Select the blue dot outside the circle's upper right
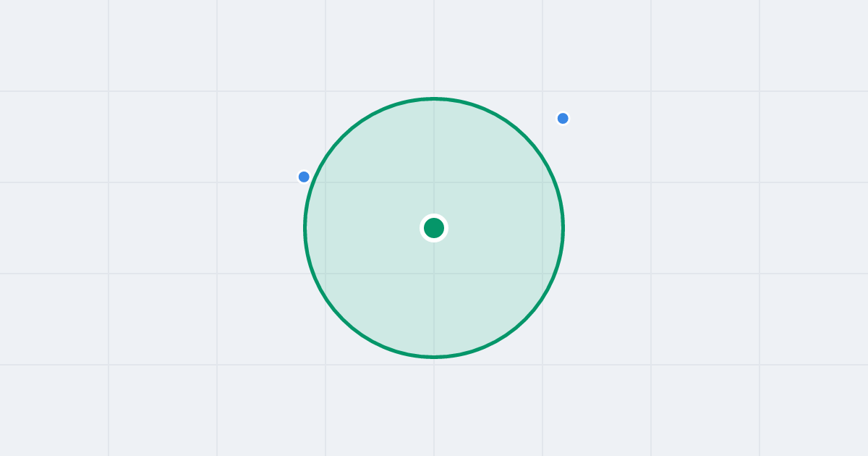Viewport: 868px width, 456px height. tap(563, 118)
